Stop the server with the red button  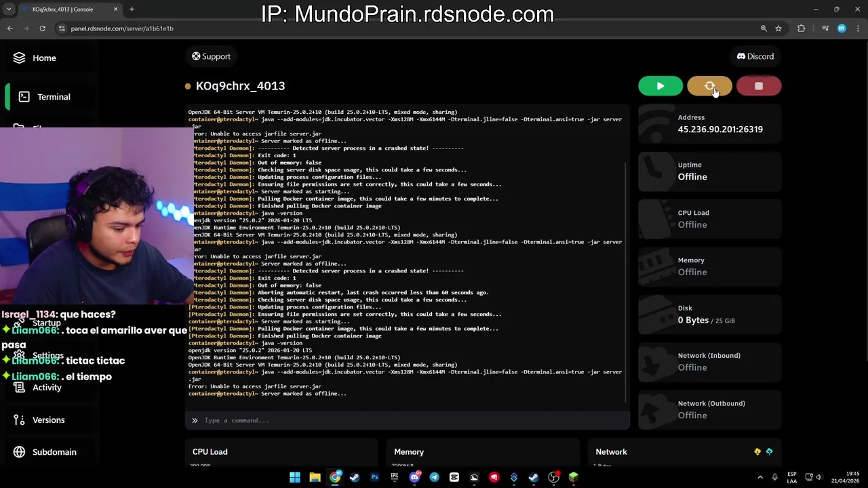(759, 86)
